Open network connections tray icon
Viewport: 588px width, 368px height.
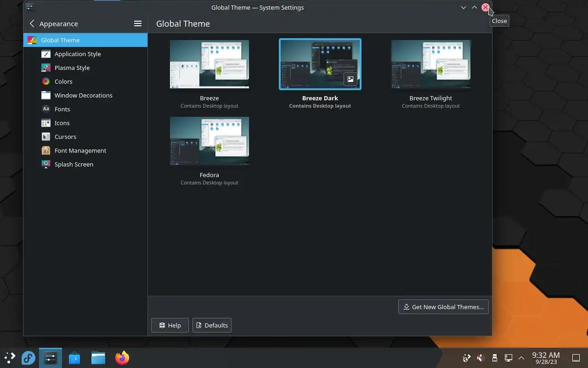pyautogui.click(x=509, y=358)
